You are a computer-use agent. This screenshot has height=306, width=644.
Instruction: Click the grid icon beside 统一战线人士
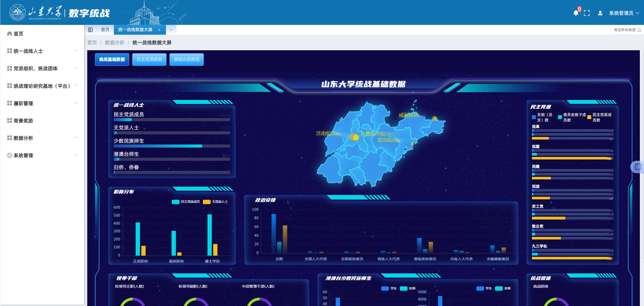[10, 51]
